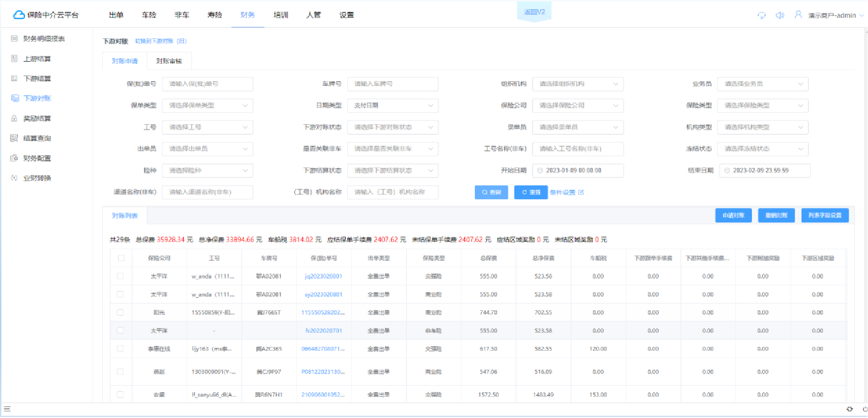Screen dimensions: 868x418
Task: Click the 渠道名称(非车) input field
Action: pos(207,192)
